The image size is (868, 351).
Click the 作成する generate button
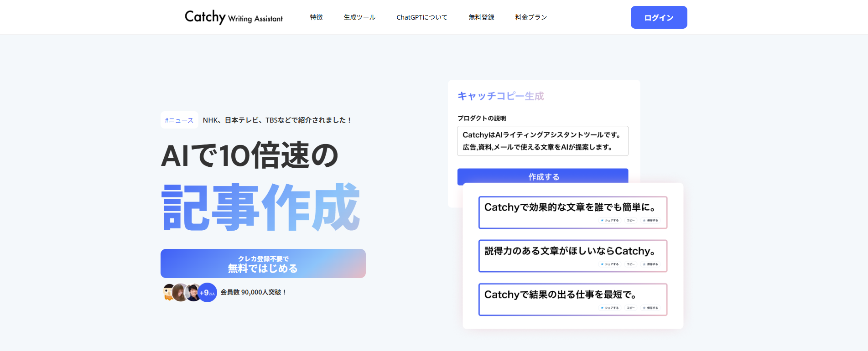[543, 177]
